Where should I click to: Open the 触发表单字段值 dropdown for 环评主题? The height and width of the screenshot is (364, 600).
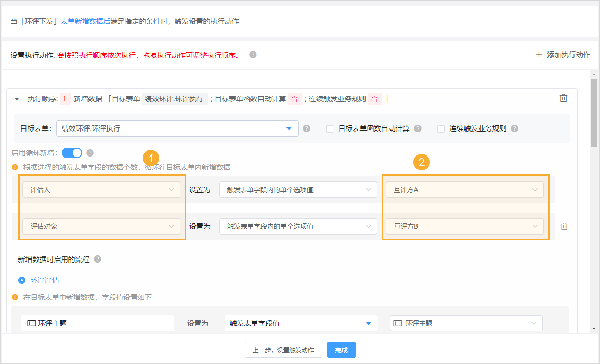point(301,323)
